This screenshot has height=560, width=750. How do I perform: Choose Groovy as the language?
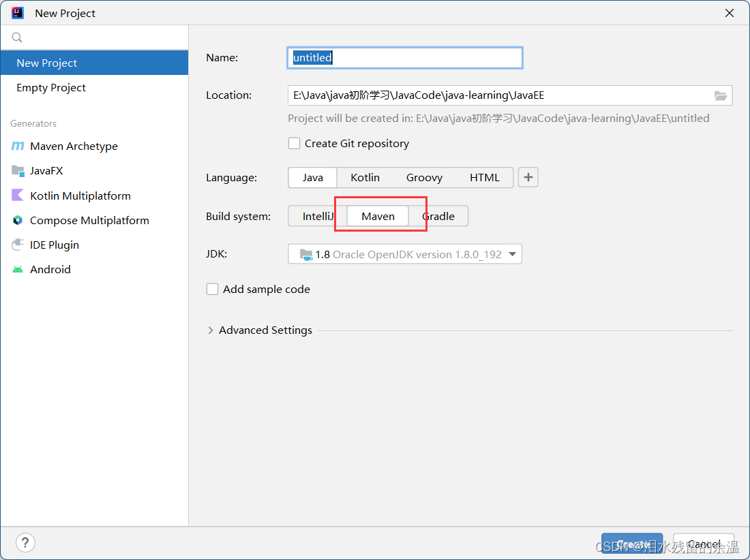pyautogui.click(x=424, y=177)
